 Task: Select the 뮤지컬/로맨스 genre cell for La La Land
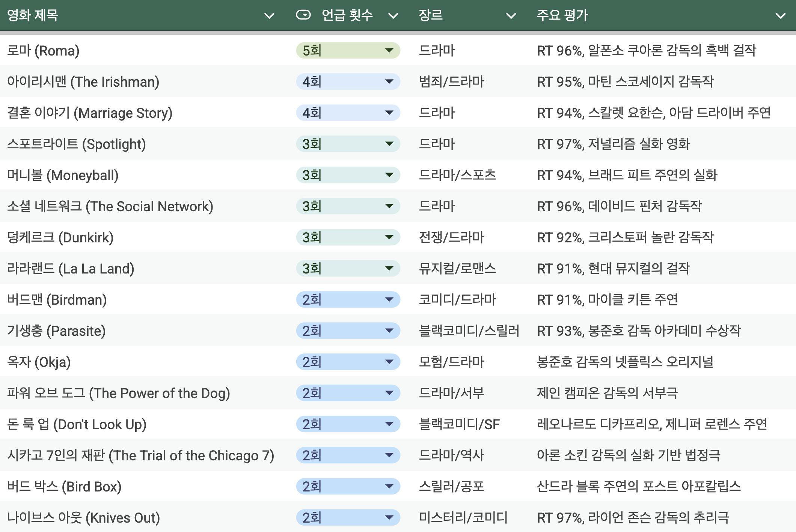(457, 268)
